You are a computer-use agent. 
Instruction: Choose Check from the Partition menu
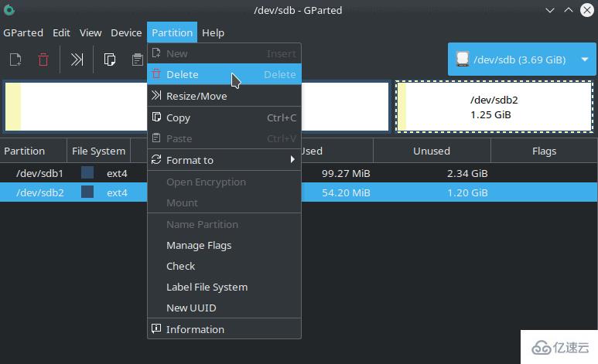[x=224, y=266]
